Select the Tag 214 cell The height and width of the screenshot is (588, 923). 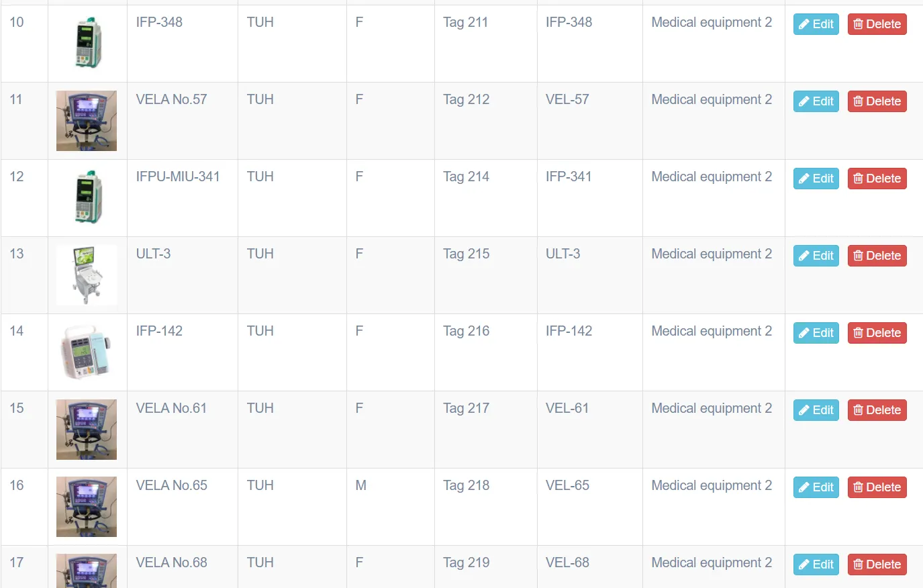pos(486,198)
